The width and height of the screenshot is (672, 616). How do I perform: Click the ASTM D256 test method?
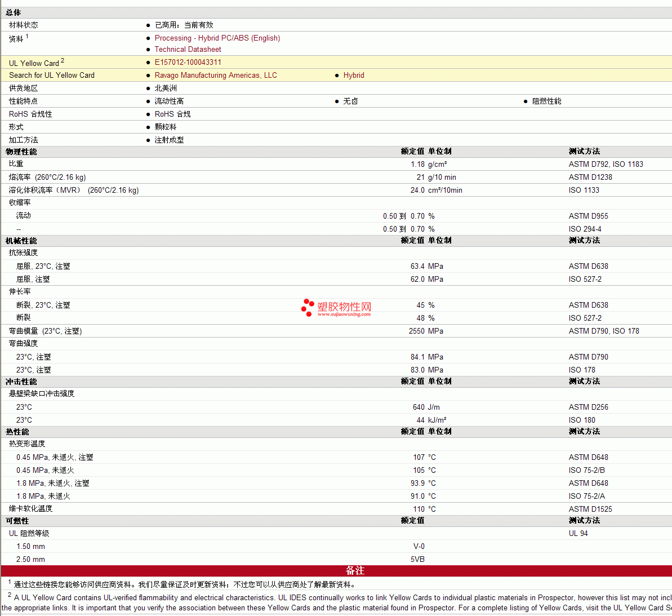coord(588,407)
